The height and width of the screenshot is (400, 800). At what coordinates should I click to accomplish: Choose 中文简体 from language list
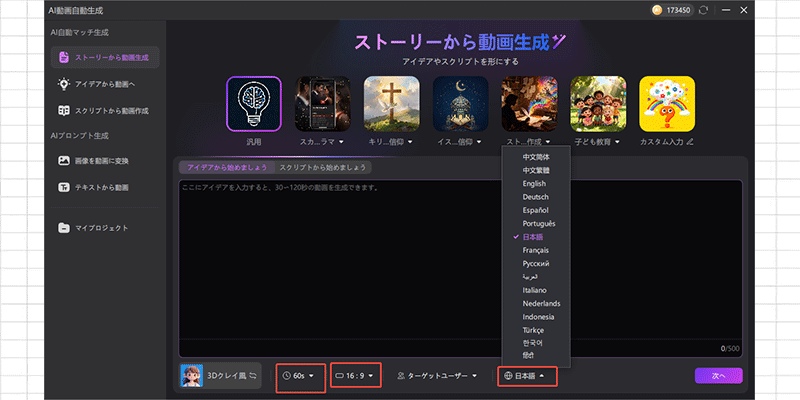pyautogui.click(x=536, y=157)
